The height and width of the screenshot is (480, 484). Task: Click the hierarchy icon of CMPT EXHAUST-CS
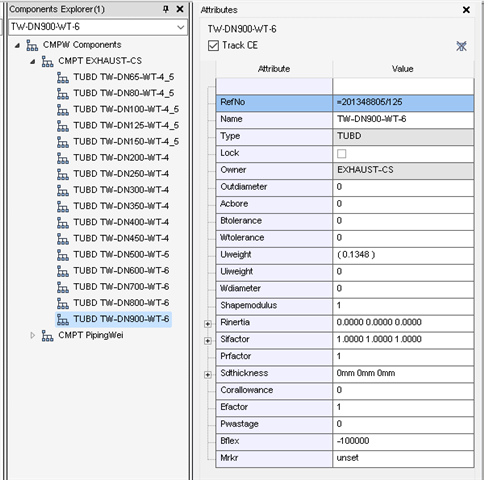coord(47,61)
